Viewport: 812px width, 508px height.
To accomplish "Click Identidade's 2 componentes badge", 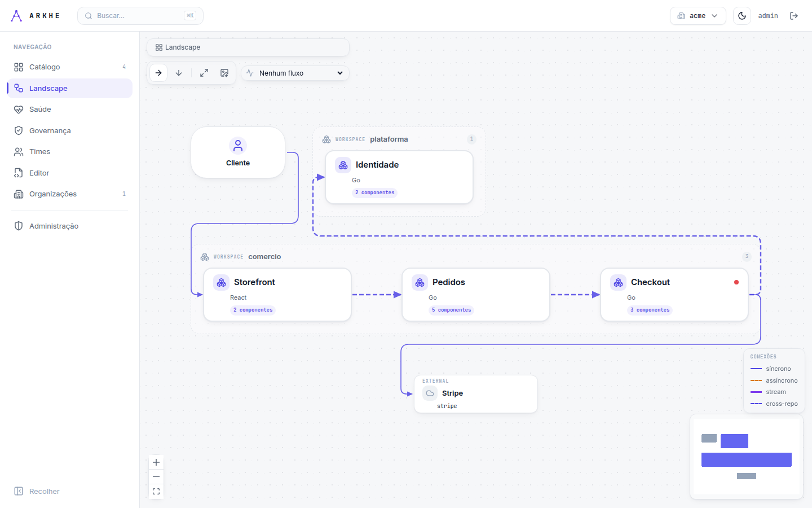I will 375,192.
